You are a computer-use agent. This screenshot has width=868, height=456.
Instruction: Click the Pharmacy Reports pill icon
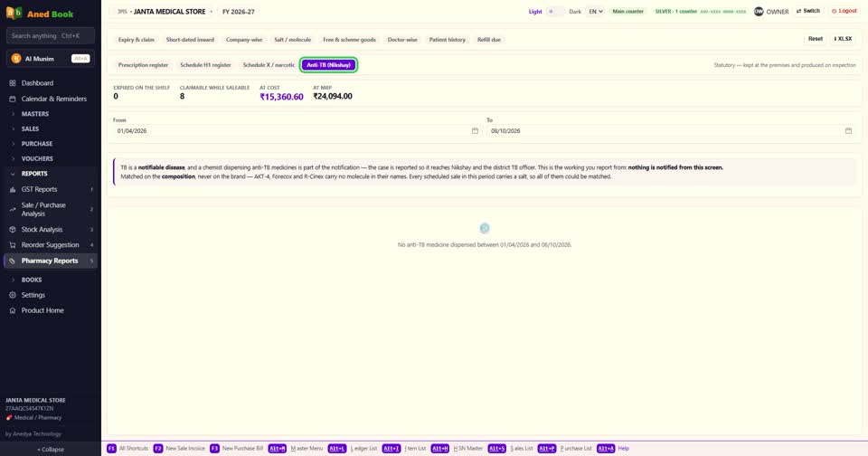click(12, 261)
